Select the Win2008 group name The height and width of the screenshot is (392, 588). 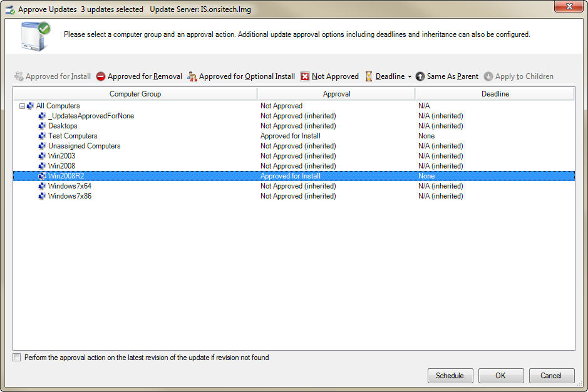[x=61, y=166]
